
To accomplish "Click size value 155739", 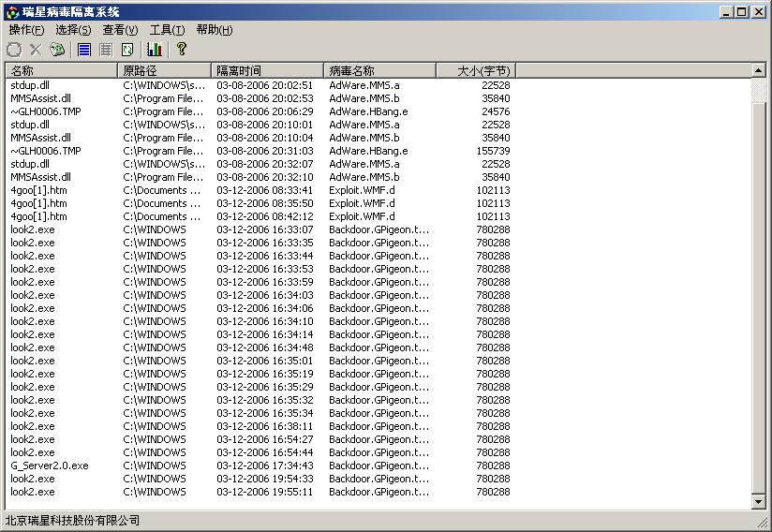I will pyautogui.click(x=494, y=151).
